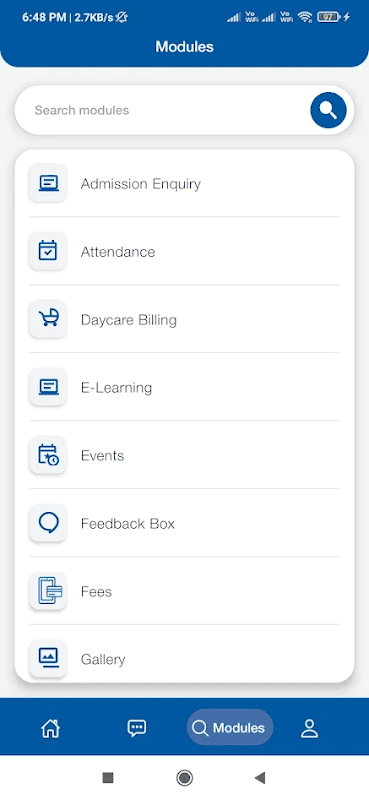Open the Feedback Box module entry

[x=184, y=523]
